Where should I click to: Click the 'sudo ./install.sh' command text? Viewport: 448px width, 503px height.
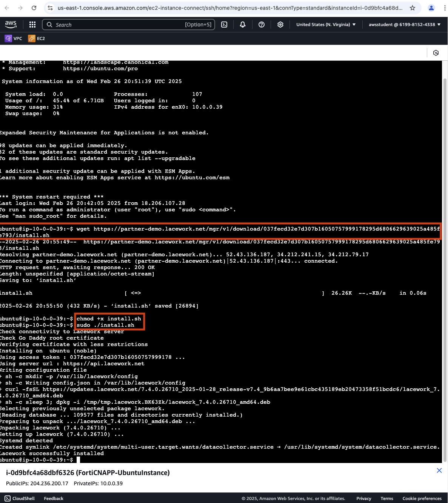105,325
